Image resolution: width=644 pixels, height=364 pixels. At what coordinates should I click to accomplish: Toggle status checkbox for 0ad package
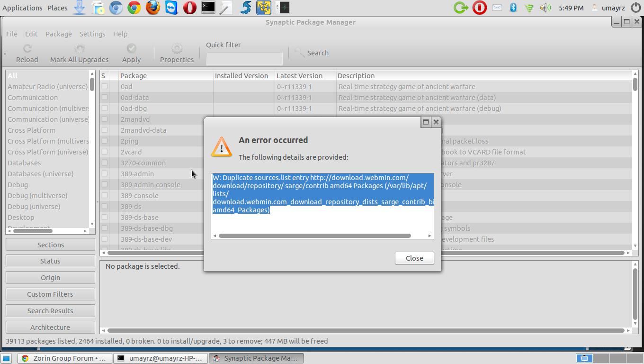[x=105, y=87]
